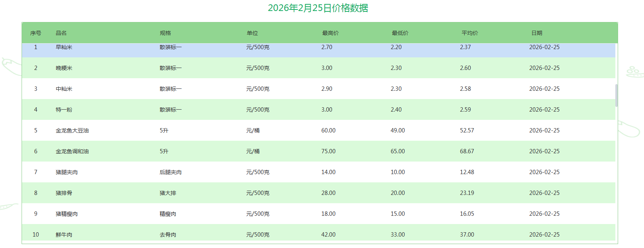Click the 猪排骨 product name

tap(64, 193)
